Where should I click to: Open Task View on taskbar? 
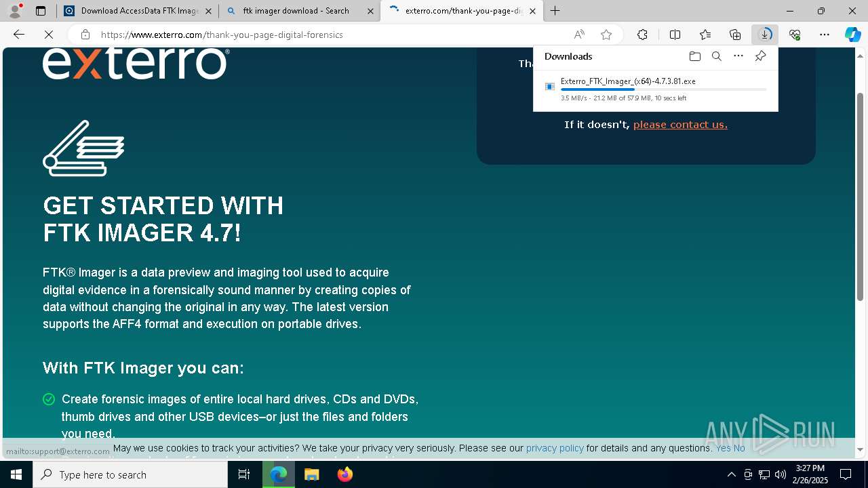pyautogui.click(x=244, y=474)
